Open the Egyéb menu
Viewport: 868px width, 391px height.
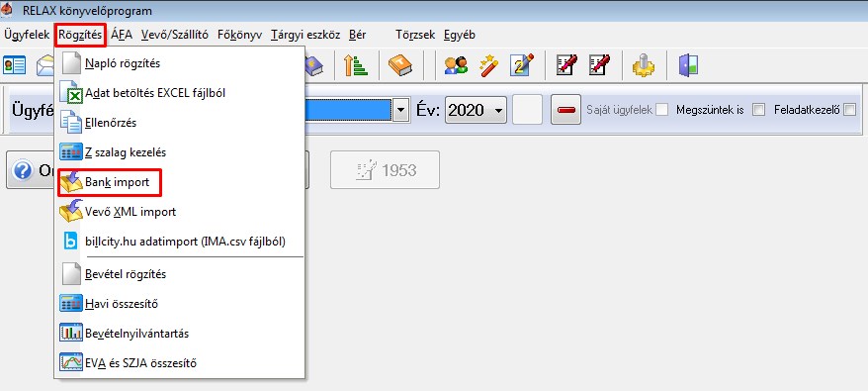click(460, 35)
